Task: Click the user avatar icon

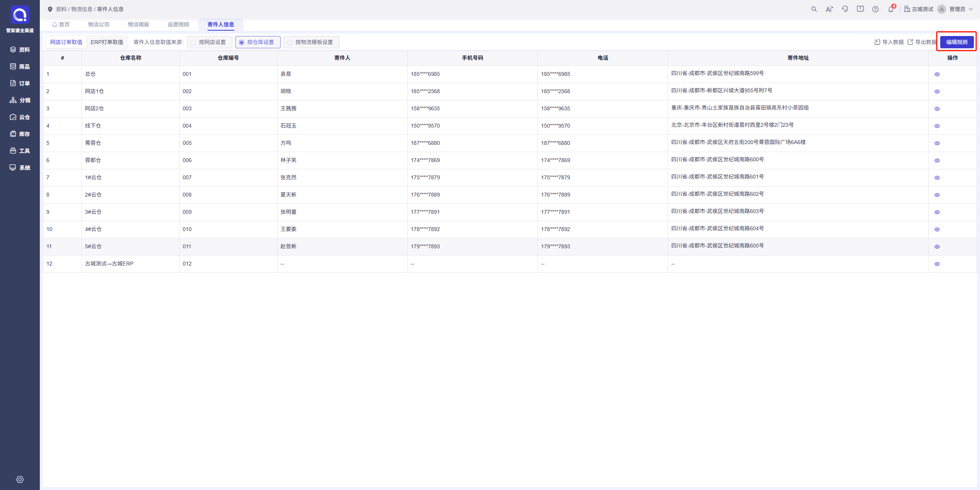Action: pyautogui.click(x=942, y=9)
